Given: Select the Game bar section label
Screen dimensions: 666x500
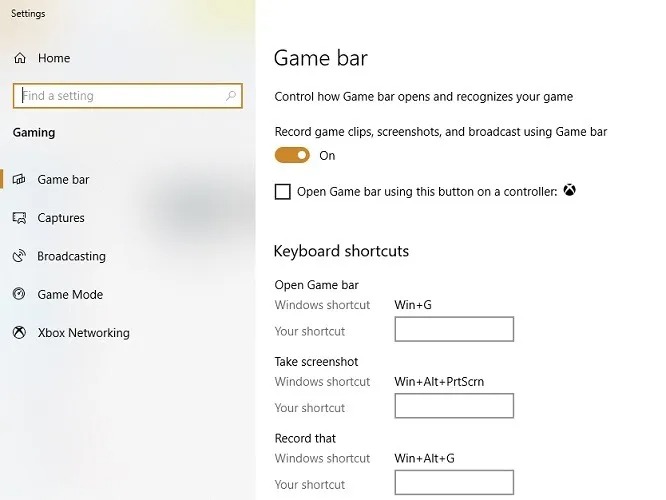Looking at the screenshot, I should pos(63,179).
